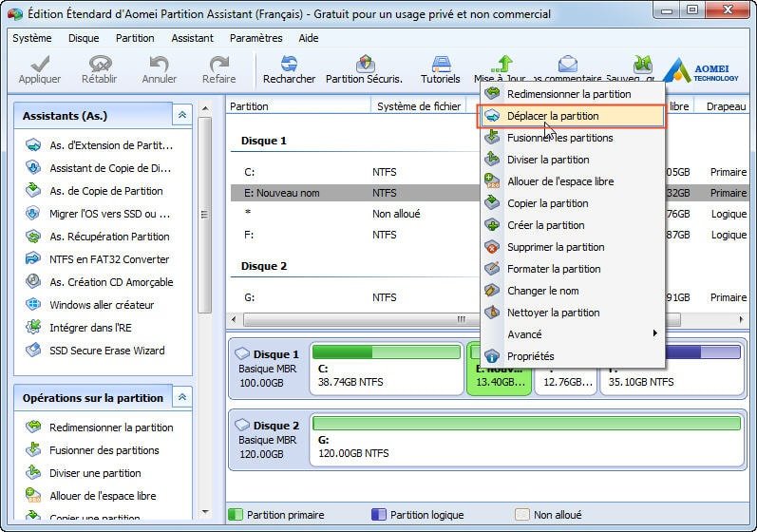Collapse the Assistants (As.) panel

pos(182,115)
